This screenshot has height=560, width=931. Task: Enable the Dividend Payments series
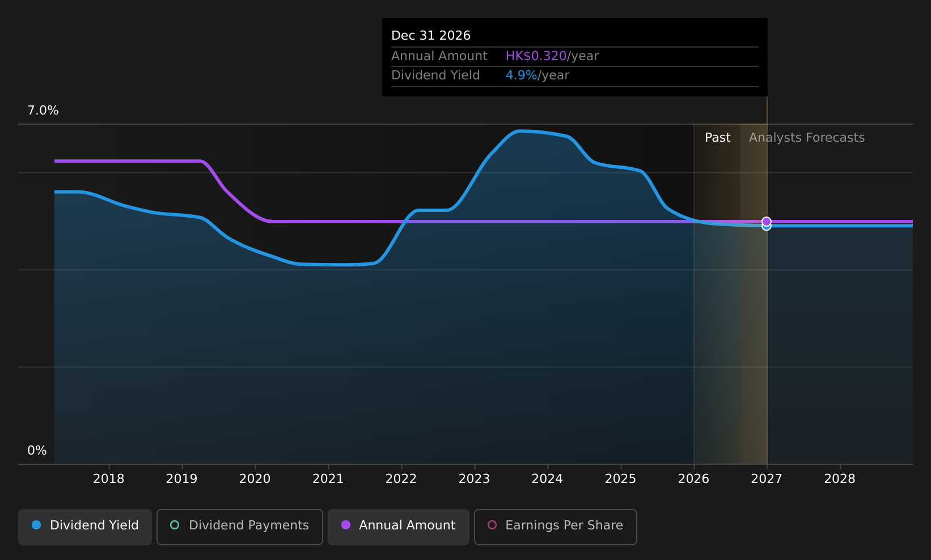click(x=240, y=527)
